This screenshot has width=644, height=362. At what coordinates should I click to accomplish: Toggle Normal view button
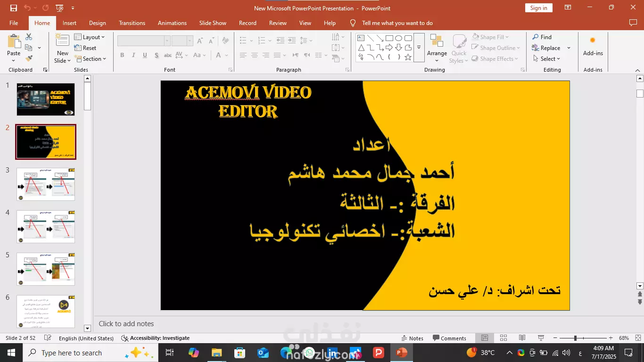(x=485, y=338)
